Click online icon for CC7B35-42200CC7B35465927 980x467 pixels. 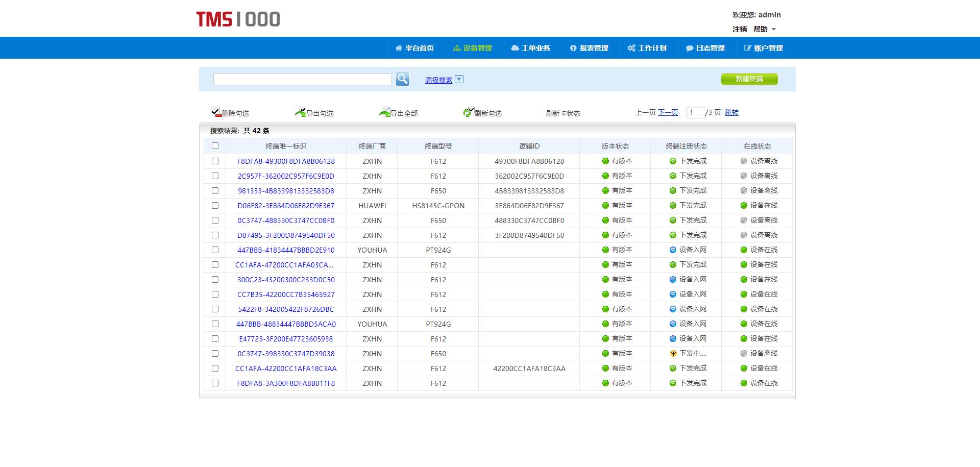(744, 294)
